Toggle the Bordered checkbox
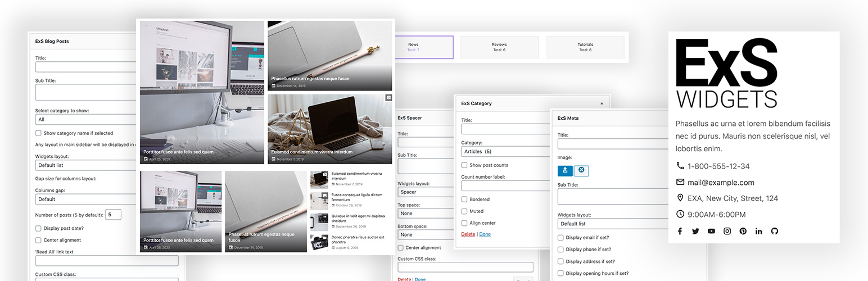This screenshot has height=281, width=868. pos(464,200)
